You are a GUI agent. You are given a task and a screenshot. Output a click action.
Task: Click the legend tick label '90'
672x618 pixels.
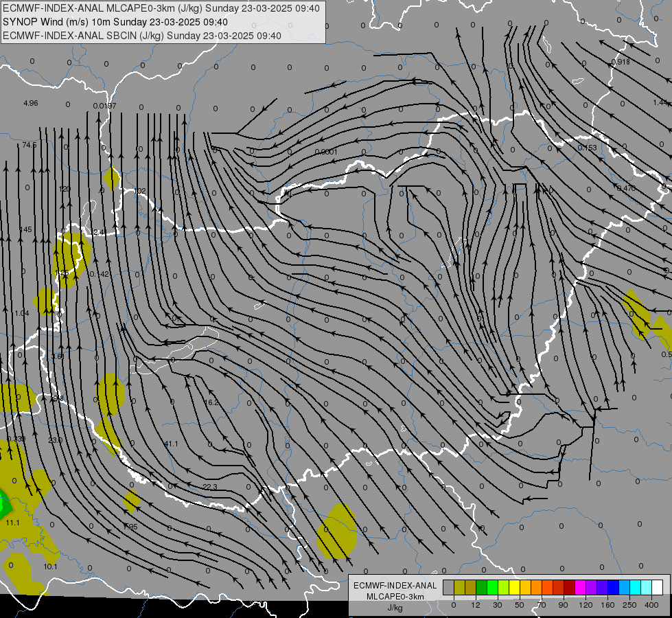point(563,605)
